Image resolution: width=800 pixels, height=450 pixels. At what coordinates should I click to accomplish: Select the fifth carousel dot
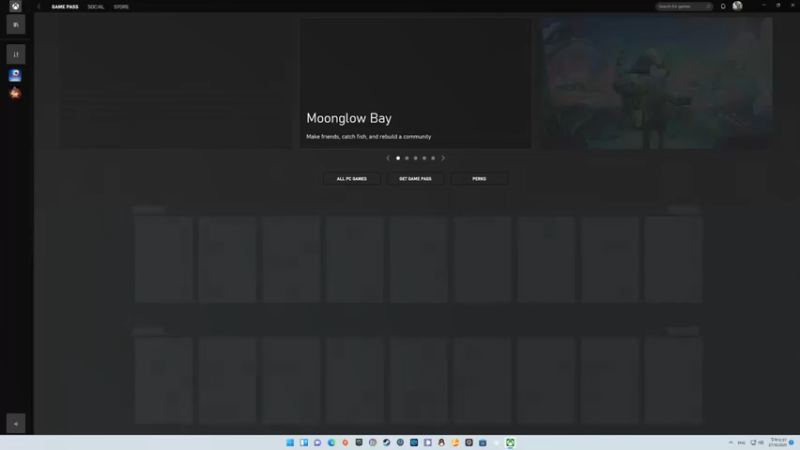(x=433, y=158)
